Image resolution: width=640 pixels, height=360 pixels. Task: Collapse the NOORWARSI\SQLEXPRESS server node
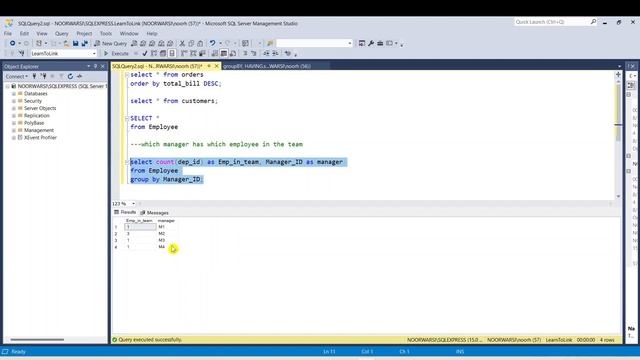(x=7, y=87)
